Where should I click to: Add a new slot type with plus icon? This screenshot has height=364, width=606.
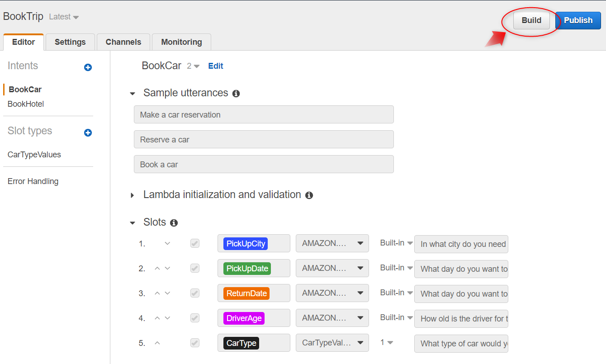pos(88,132)
